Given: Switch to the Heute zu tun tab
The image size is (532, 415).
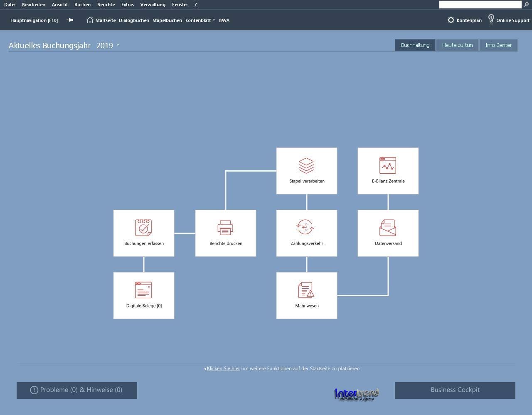Looking at the screenshot, I should point(457,45).
